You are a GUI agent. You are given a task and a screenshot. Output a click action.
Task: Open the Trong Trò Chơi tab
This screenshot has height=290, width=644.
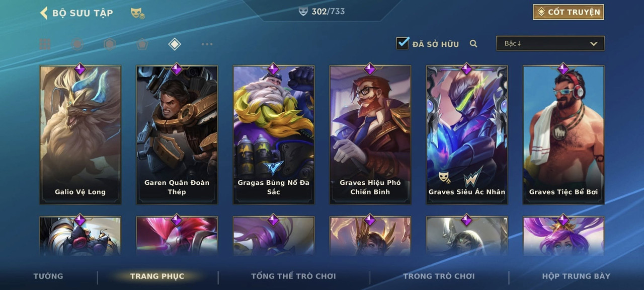pyautogui.click(x=439, y=276)
